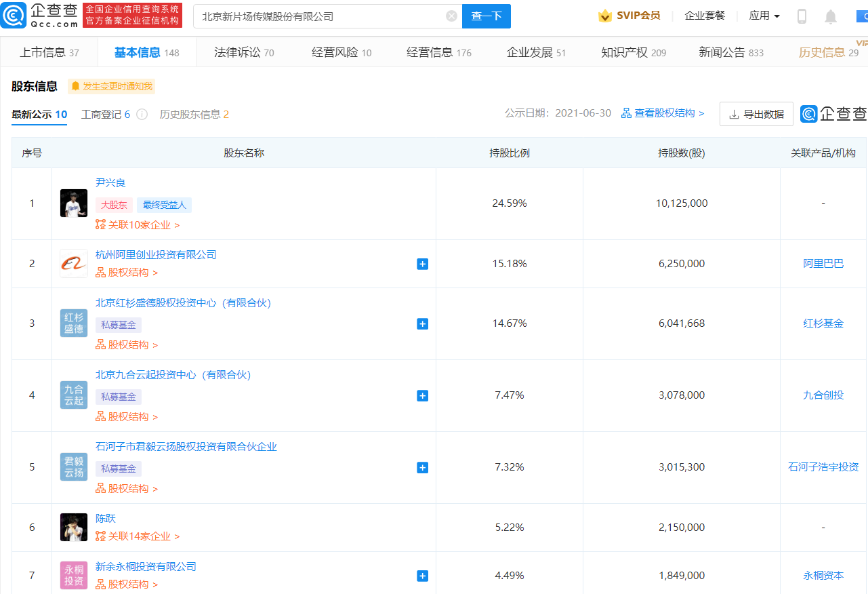Click the 永桐投资 pink logo tile
This screenshot has width=868, height=594.
pos(74,576)
